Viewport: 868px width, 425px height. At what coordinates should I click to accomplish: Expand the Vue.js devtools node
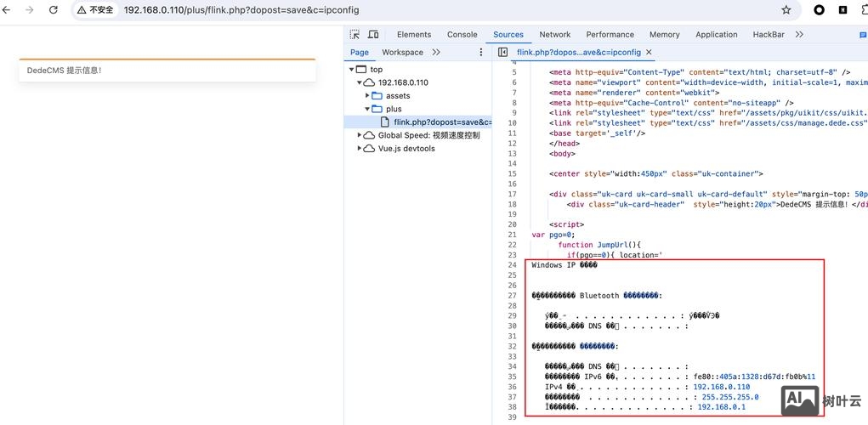pyautogui.click(x=359, y=149)
